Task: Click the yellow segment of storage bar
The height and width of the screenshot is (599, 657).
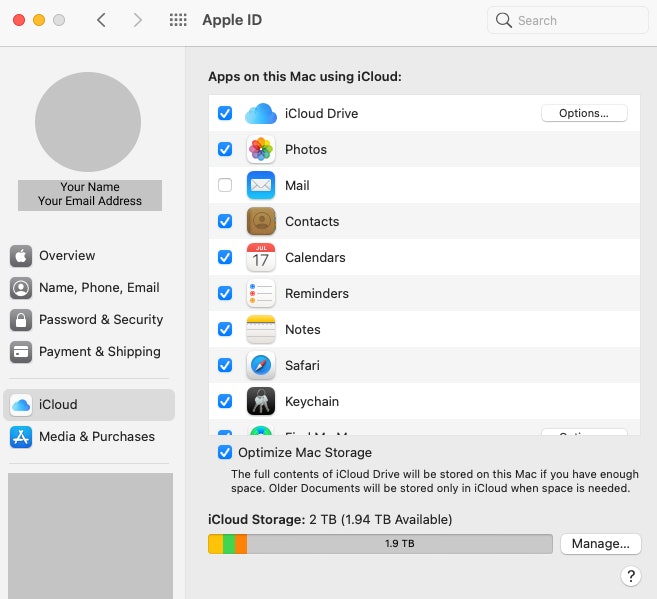Action: pos(216,544)
